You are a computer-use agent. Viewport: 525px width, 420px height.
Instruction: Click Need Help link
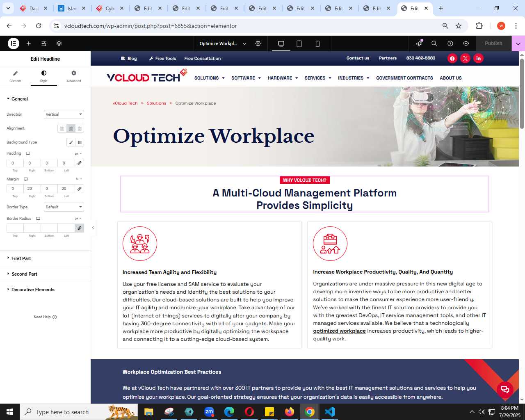point(45,317)
